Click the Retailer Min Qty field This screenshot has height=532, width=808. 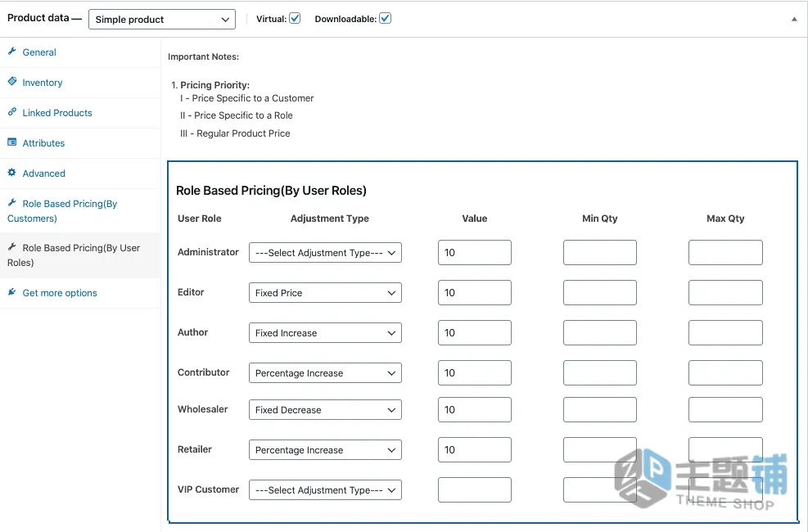click(600, 450)
